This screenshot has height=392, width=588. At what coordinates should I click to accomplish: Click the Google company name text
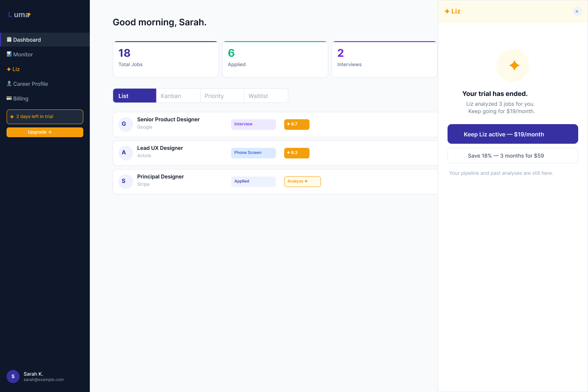[145, 127]
